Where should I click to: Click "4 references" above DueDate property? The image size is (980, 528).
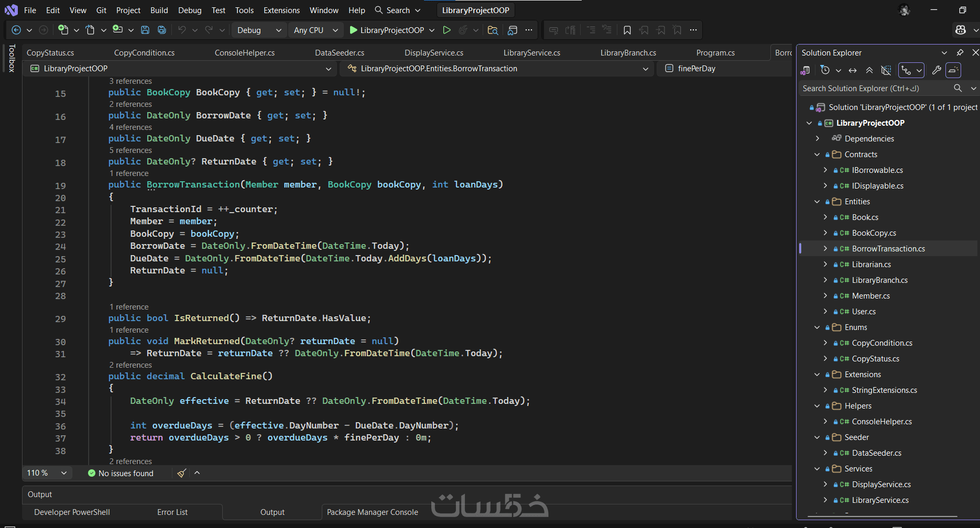point(130,127)
